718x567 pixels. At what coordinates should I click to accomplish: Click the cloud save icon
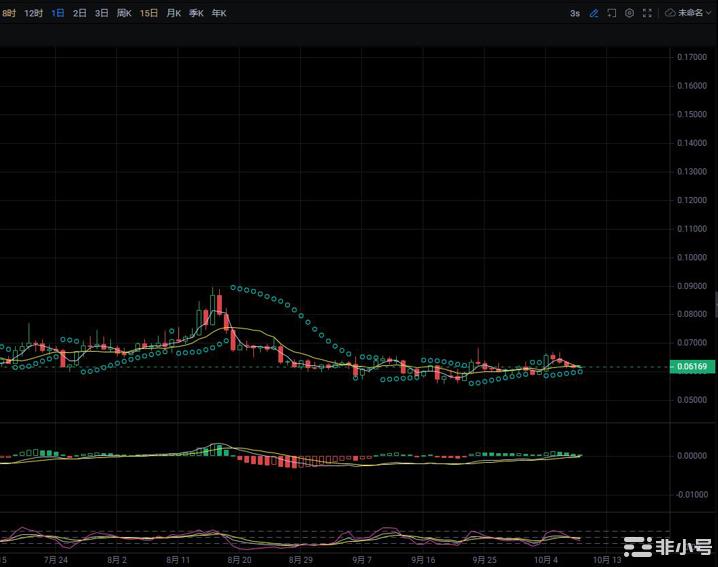(670, 13)
